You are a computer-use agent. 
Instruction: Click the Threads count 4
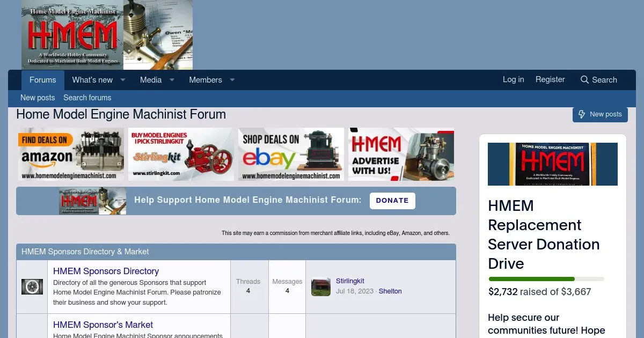coord(248,291)
